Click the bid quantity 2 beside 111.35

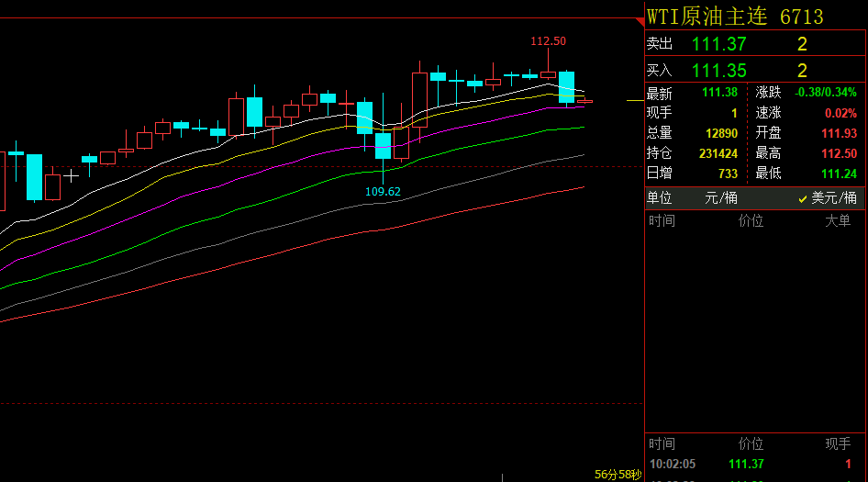(802, 71)
